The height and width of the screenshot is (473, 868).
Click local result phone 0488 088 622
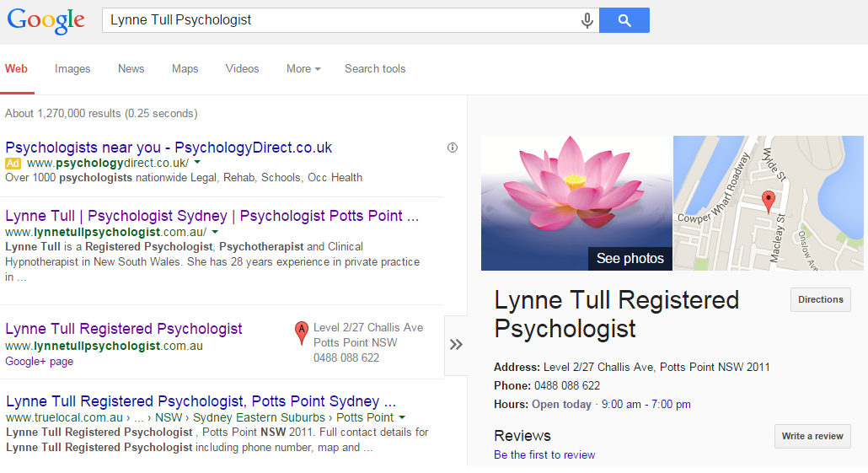(x=346, y=357)
